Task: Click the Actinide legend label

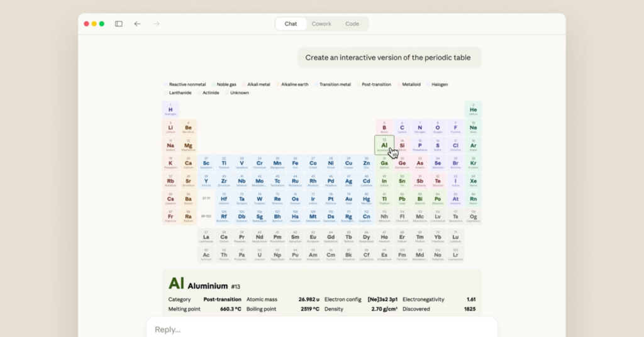Action: (211, 93)
